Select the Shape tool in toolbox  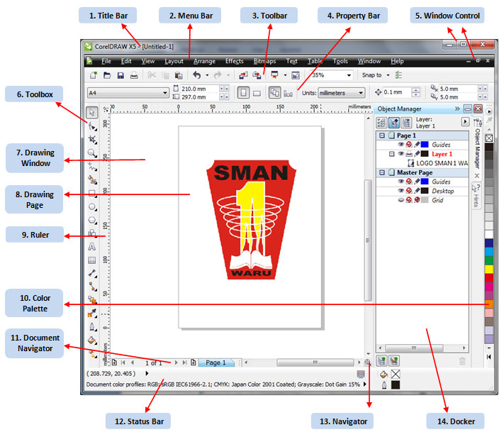click(x=92, y=127)
